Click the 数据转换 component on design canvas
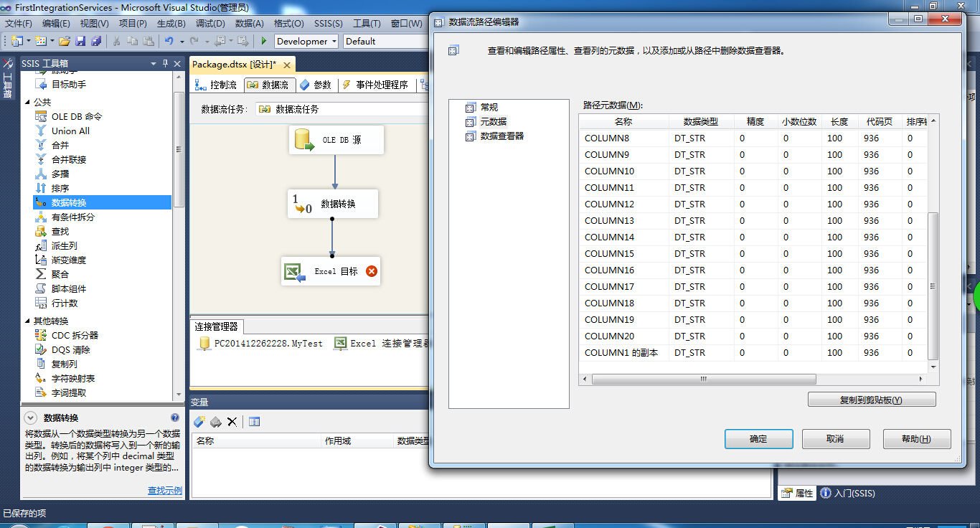The image size is (980, 528). pyautogui.click(x=332, y=204)
